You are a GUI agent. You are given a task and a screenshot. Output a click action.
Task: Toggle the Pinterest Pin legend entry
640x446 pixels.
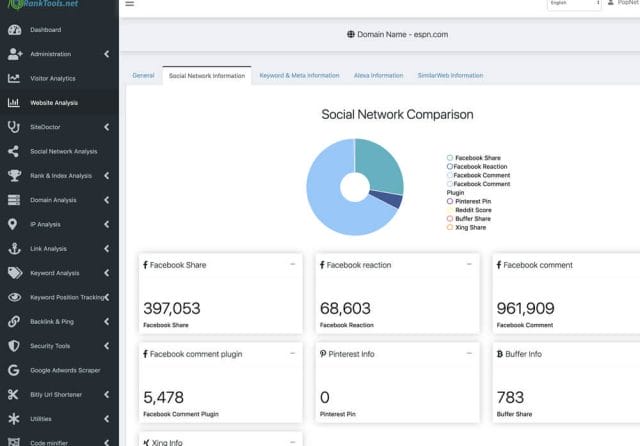472,201
